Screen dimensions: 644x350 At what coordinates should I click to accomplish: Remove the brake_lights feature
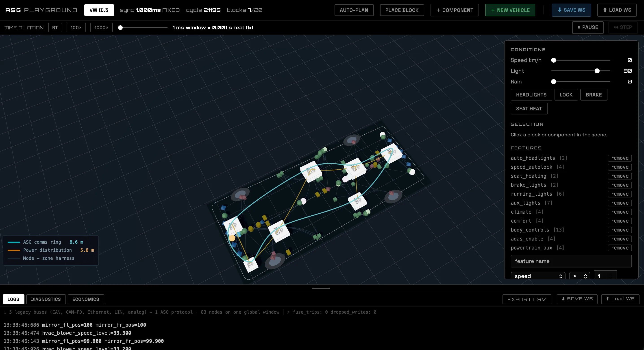620,185
